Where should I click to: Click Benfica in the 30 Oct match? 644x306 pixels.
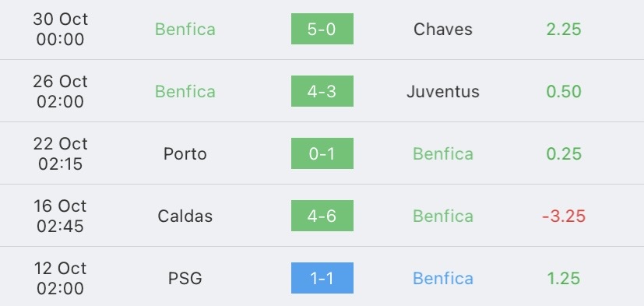pyautogui.click(x=185, y=29)
